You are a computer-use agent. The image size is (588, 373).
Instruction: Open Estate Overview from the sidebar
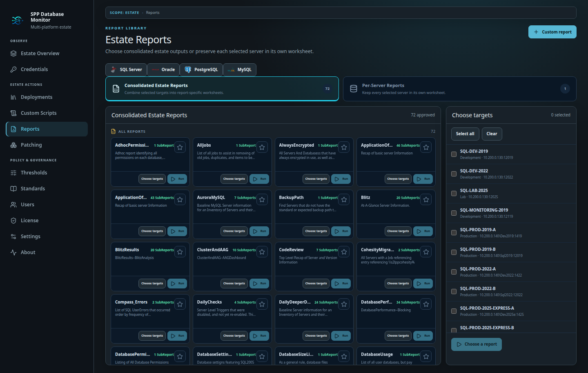click(47, 54)
